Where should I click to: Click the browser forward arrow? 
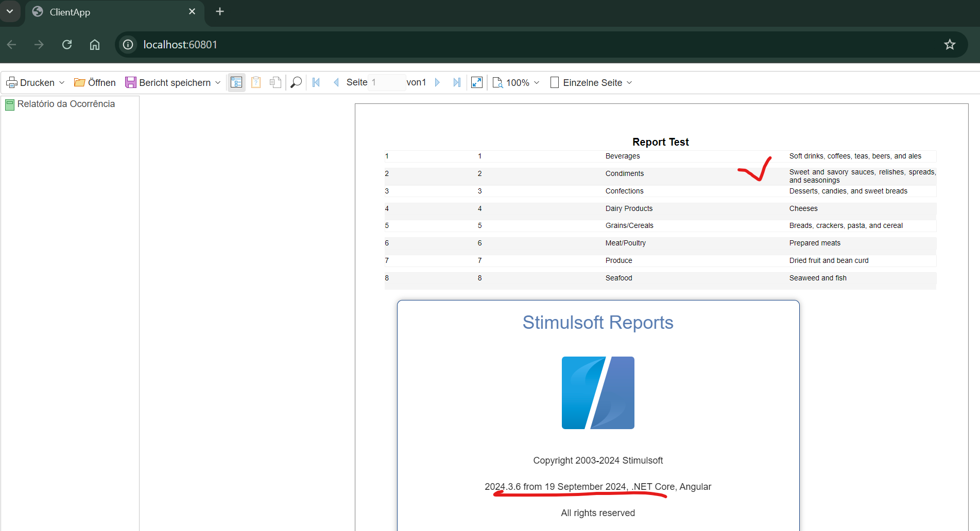click(x=39, y=45)
